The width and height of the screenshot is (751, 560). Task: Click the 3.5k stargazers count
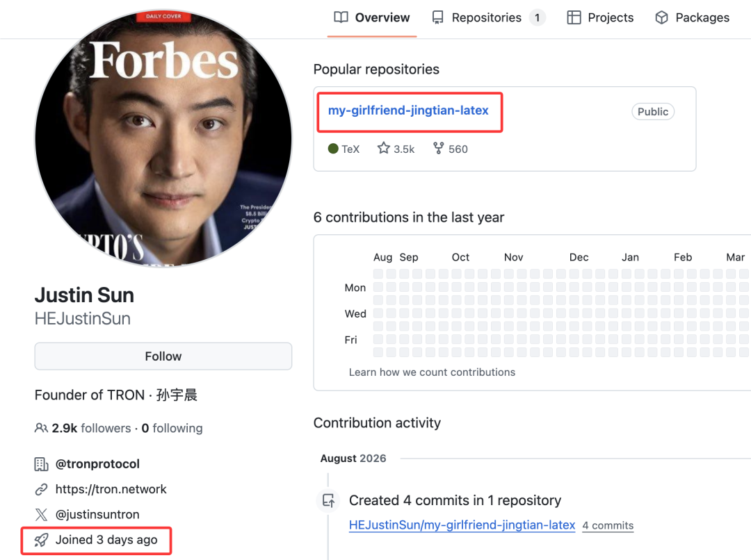404,149
